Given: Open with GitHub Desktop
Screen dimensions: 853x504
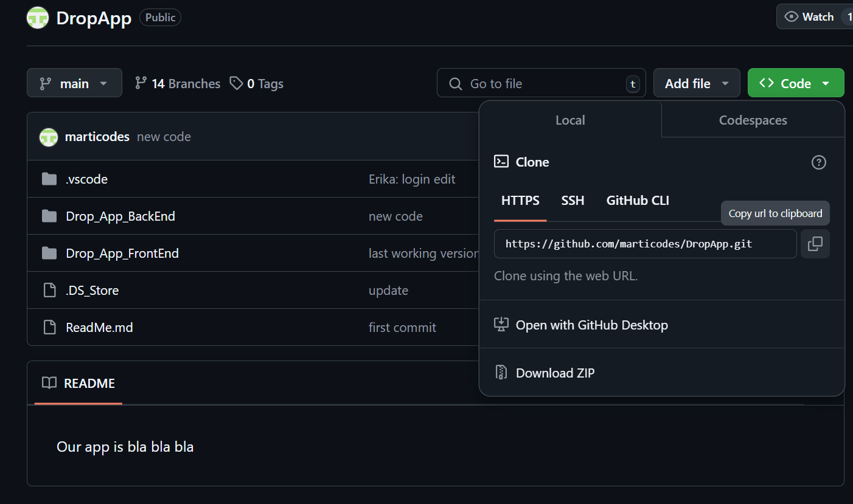Looking at the screenshot, I should [592, 325].
